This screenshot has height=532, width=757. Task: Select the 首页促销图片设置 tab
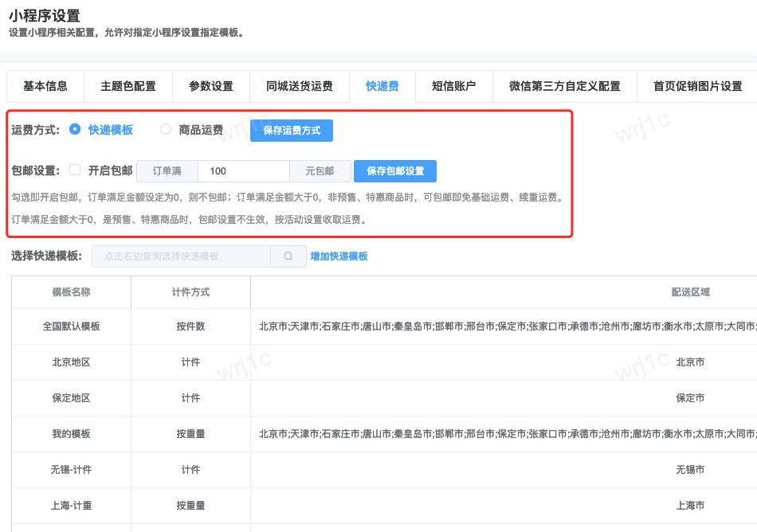(x=697, y=87)
